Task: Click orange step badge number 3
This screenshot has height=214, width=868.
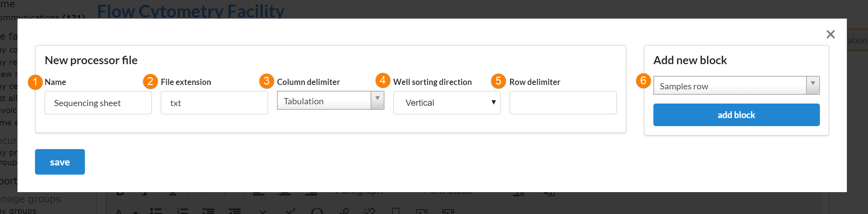Action: [x=266, y=81]
